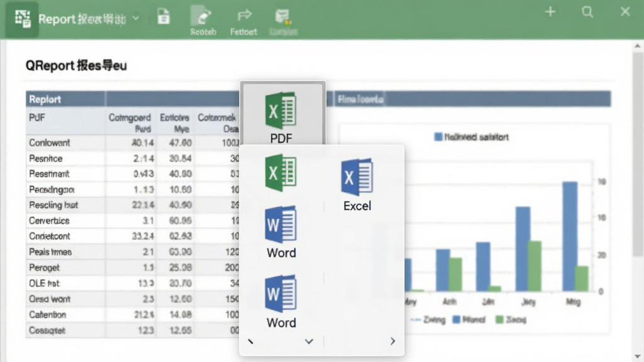
Task: Click the Report app logo icon
Action: pyautogui.click(x=22, y=19)
